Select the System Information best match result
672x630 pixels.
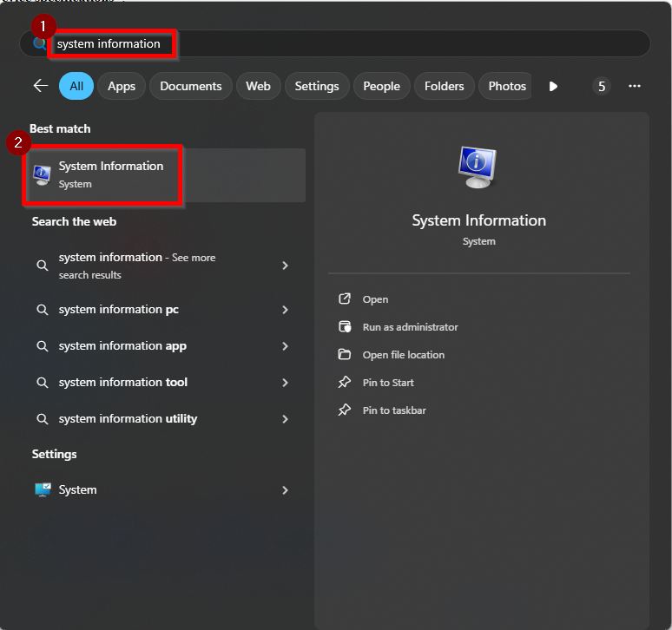[x=111, y=174]
